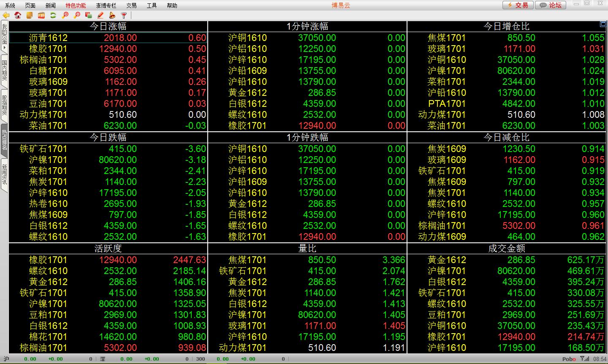Select 铁矿石1701 row in 今日跌幅 list
Screen dimensions: 608x364
tap(43, 149)
